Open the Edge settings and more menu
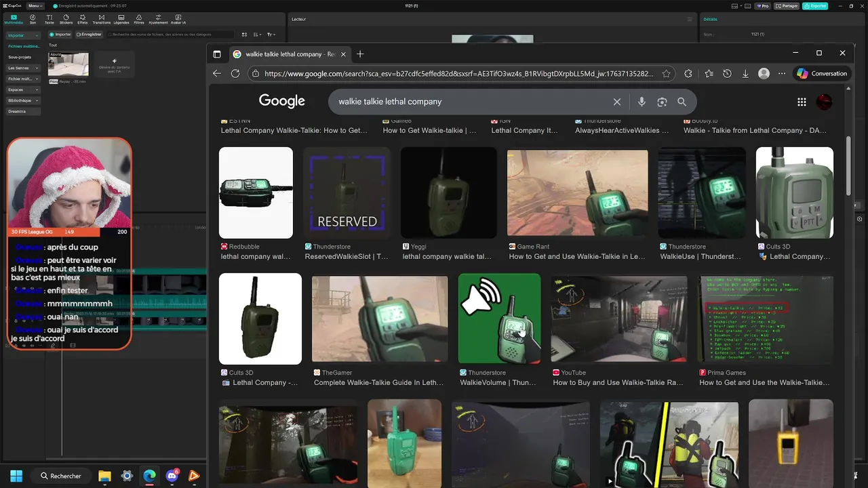 782,73
